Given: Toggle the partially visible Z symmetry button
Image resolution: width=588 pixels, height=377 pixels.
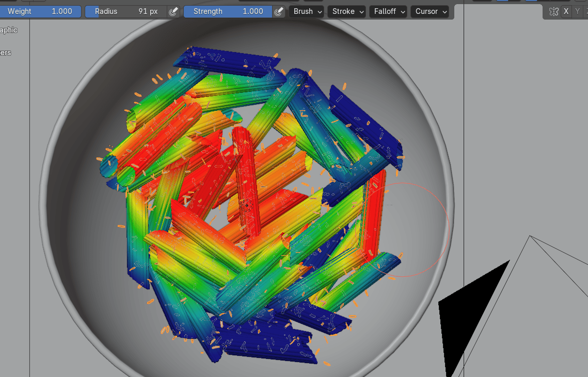Looking at the screenshot, I should click(586, 11).
